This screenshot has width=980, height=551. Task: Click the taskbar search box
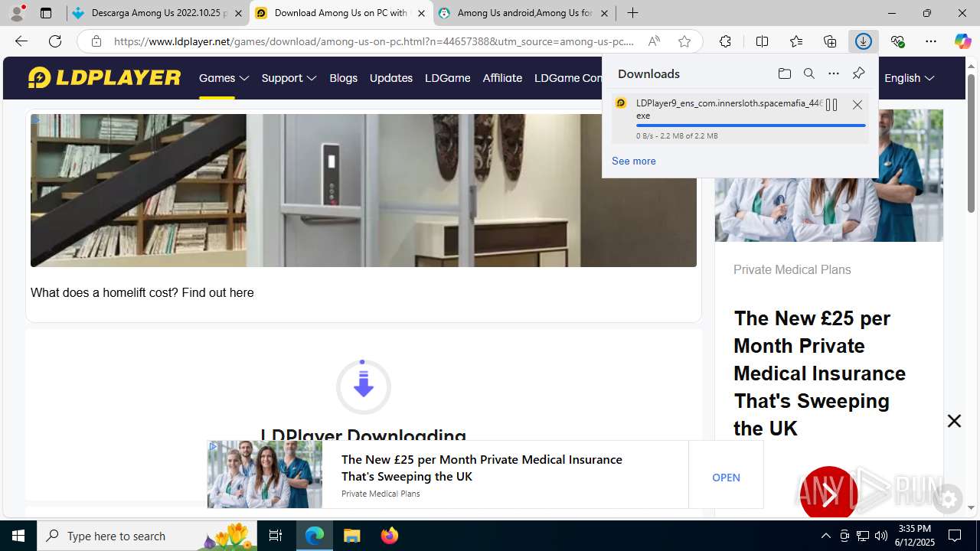pos(147,536)
